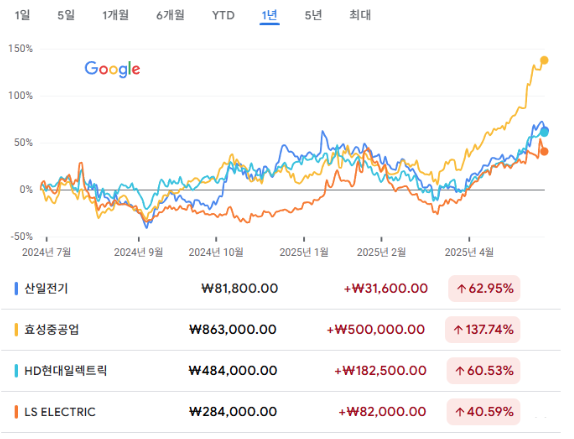Click the 2025년 4월 axis label

point(469,252)
